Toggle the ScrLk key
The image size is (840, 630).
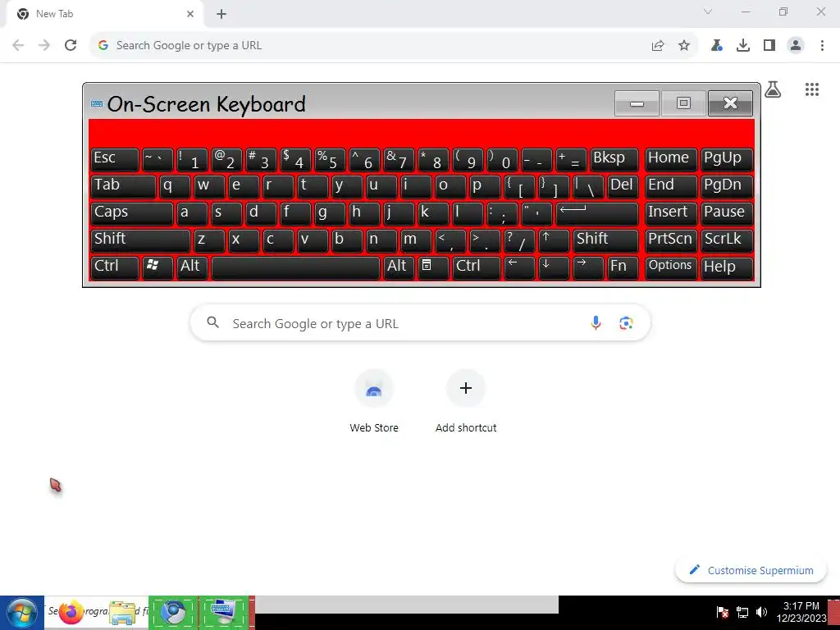click(x=727, y=240)
